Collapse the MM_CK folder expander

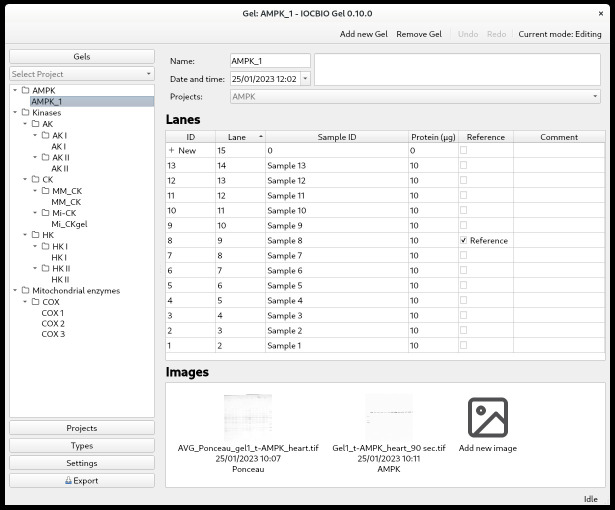point(35,191)
